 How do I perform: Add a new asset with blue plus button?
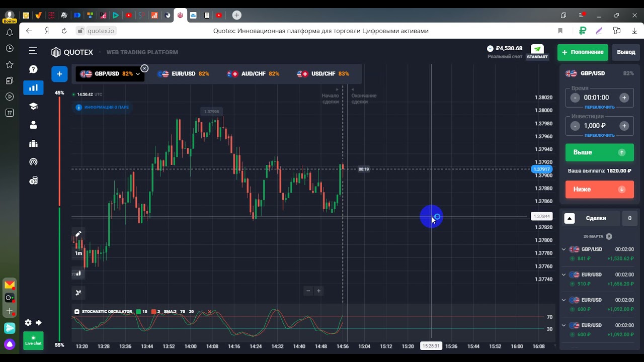(59, 74)
